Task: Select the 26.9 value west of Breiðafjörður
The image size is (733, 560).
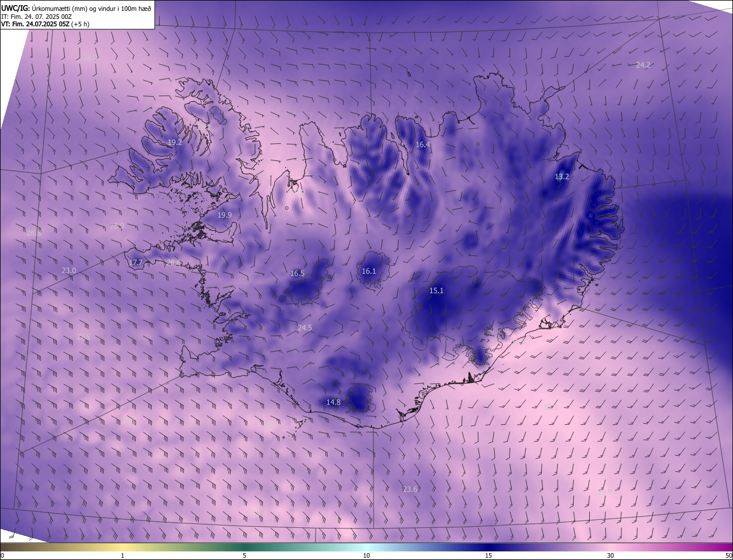Action: [x=117, y=226]
